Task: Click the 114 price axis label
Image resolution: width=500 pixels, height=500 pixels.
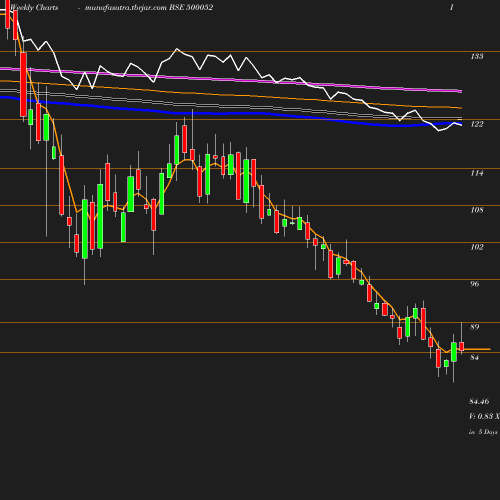Action: click(x=477, y=173)
